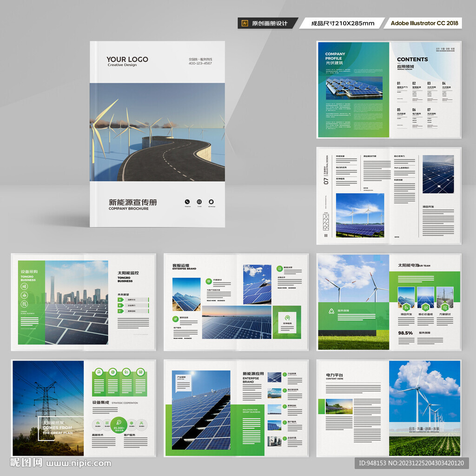Screen dimensions: 476x476
Task: Click the wind turbines over solar field photo
Action: [x=360, y=215]
